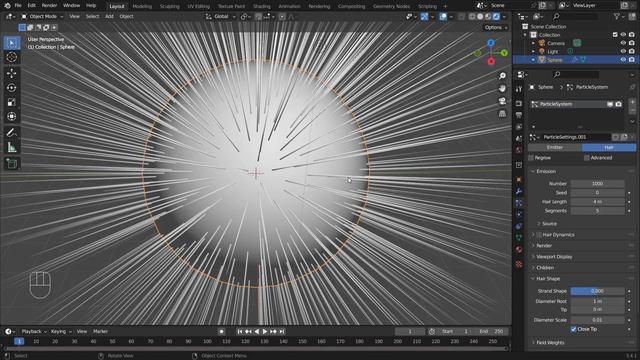
Task: Toggle visibility eye for Light
Action: tap(623, 51)
